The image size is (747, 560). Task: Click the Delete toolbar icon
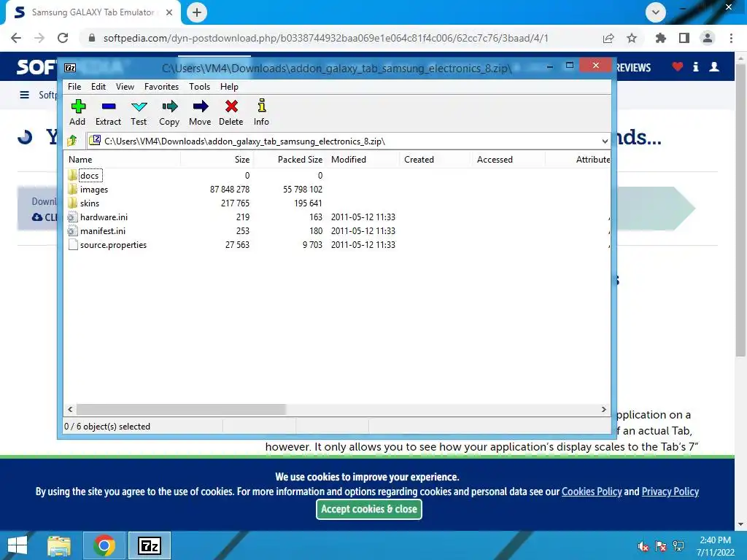[x=231, y=106]
